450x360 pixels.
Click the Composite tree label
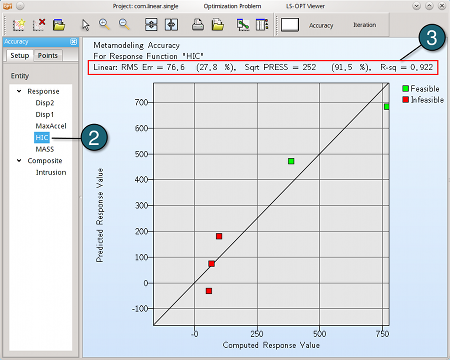(45, 161)
